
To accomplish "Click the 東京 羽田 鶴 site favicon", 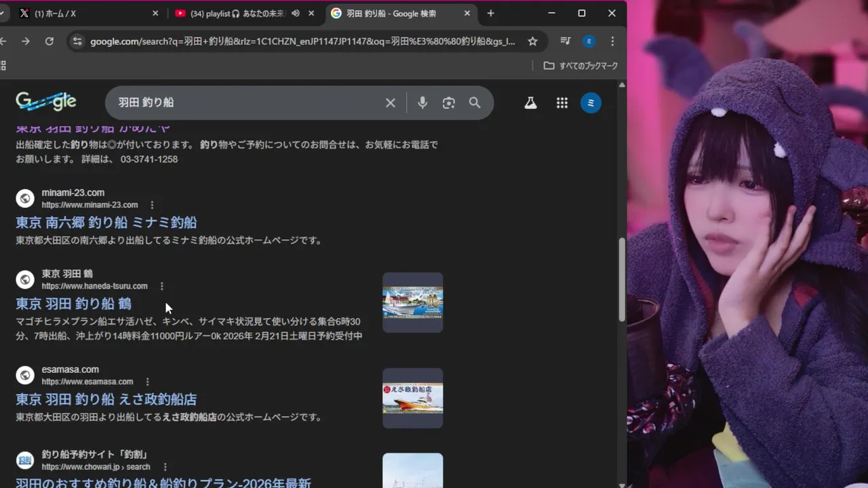I will coord(25,279).
